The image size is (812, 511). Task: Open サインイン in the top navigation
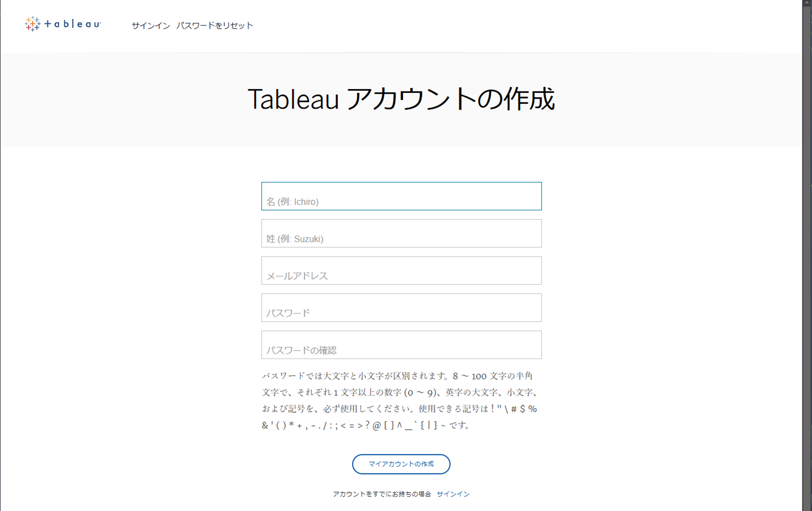tap(150, 26)
